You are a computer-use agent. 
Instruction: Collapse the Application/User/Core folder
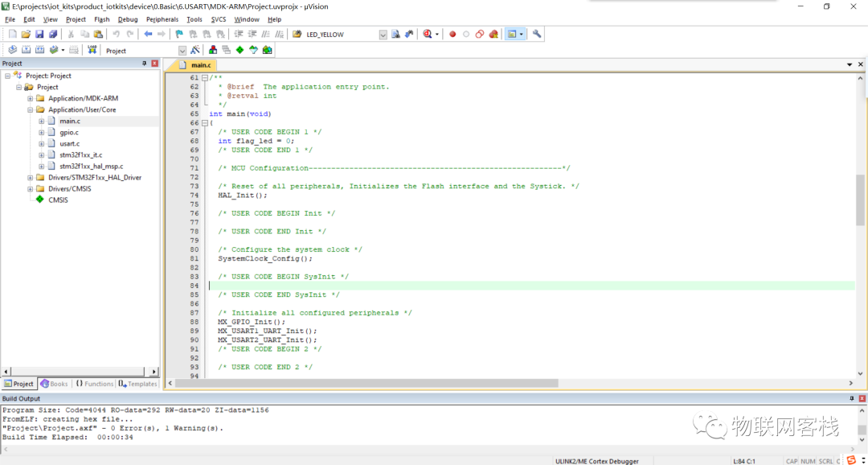click(30, 109)
